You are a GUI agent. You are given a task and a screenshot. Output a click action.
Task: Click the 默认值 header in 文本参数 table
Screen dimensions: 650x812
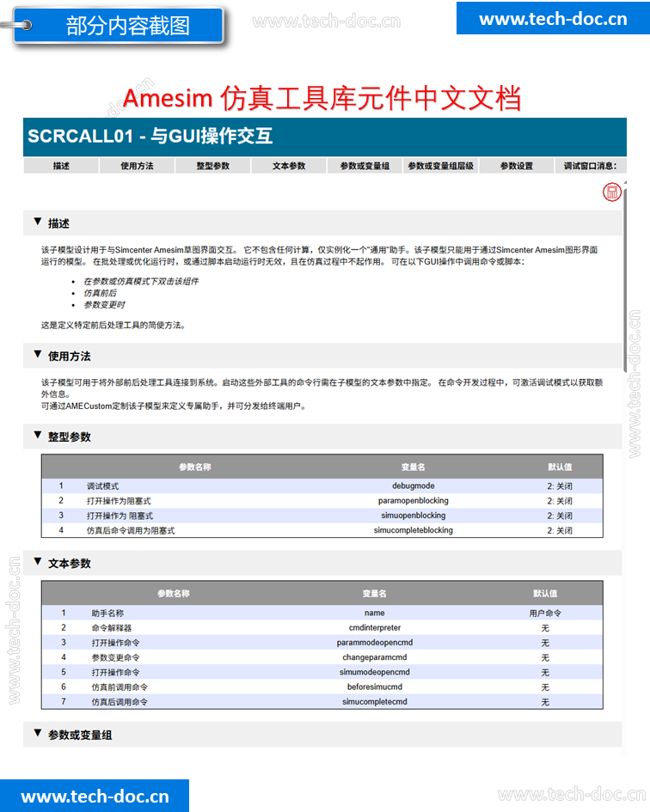pyautogui.click(x=545, y=594)
